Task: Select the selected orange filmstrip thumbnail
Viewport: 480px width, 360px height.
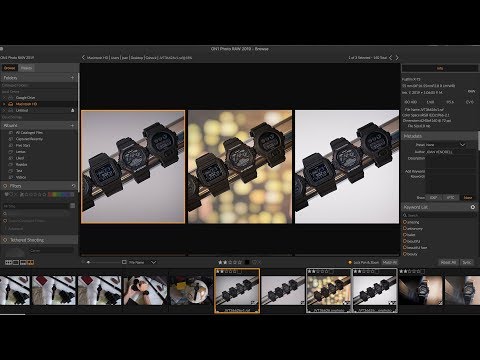Action: tap(237, 291)
